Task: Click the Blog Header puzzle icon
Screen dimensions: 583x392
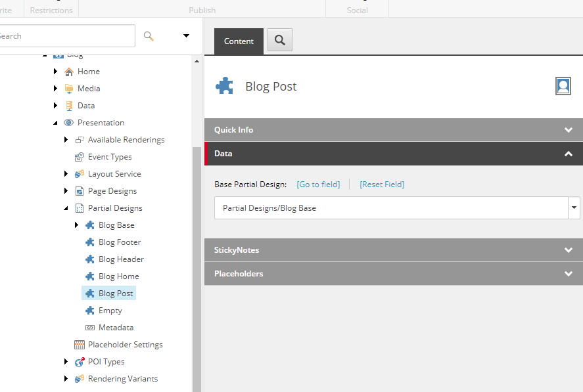Action: 90,259
